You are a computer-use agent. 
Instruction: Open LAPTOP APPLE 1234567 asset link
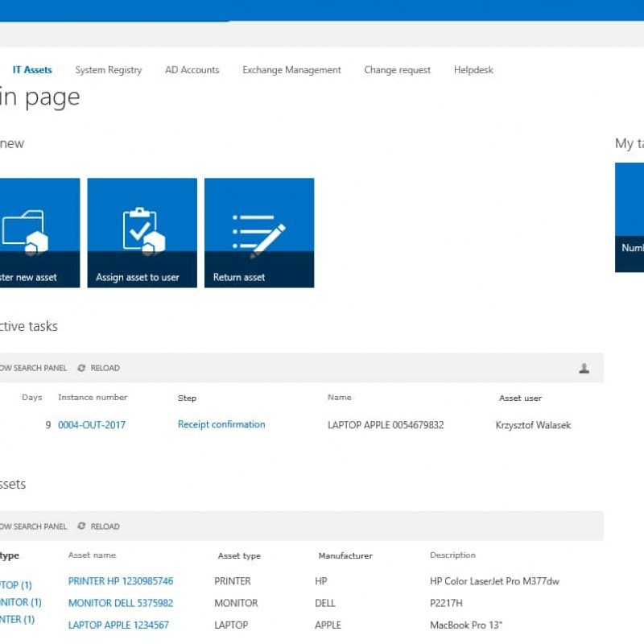point(118,625)
